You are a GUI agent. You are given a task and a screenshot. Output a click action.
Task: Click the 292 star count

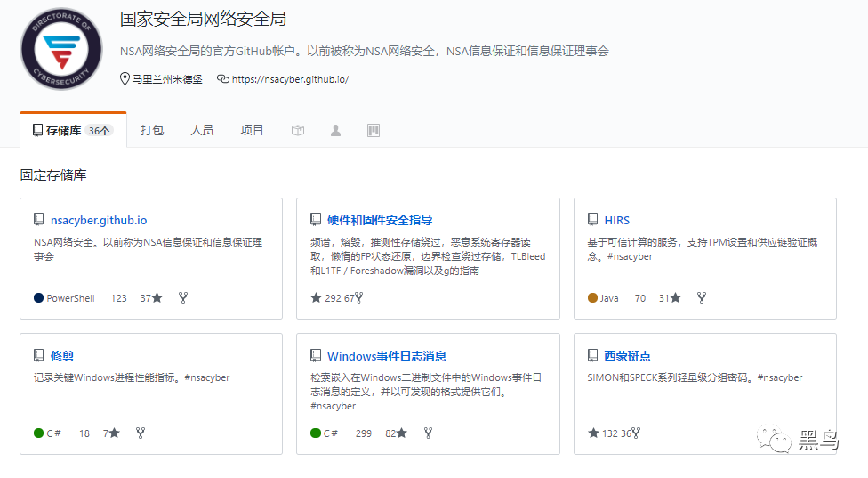[334, 298]
